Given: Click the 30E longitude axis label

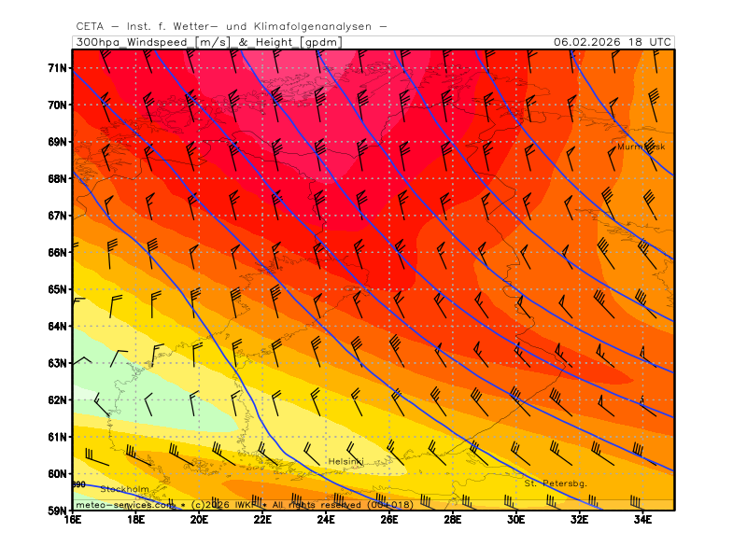Looking at the screenshot, I should tap(515, 520).
